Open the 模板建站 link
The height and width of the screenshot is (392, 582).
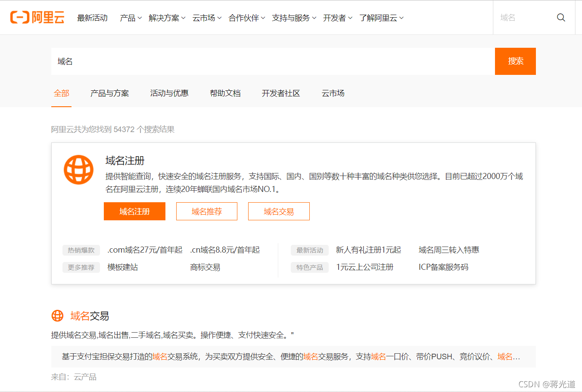pos(123,267)
